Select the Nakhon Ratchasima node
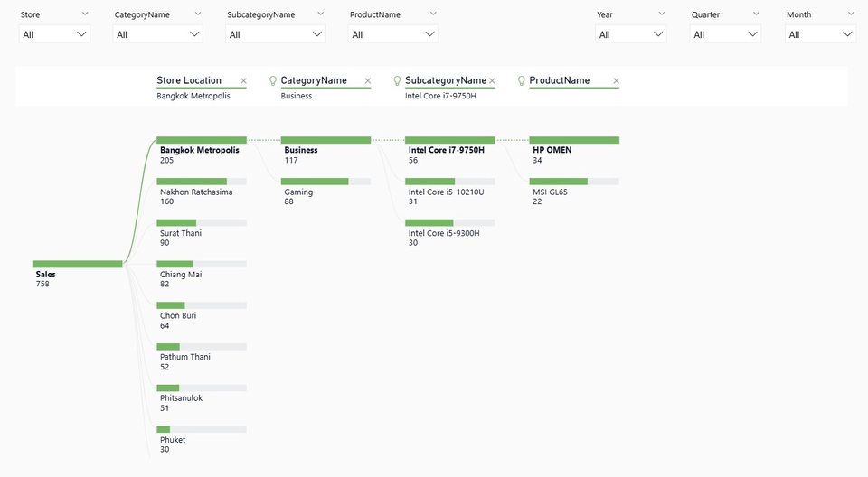Viewport: 868px width, 477px height. point(202,192)
